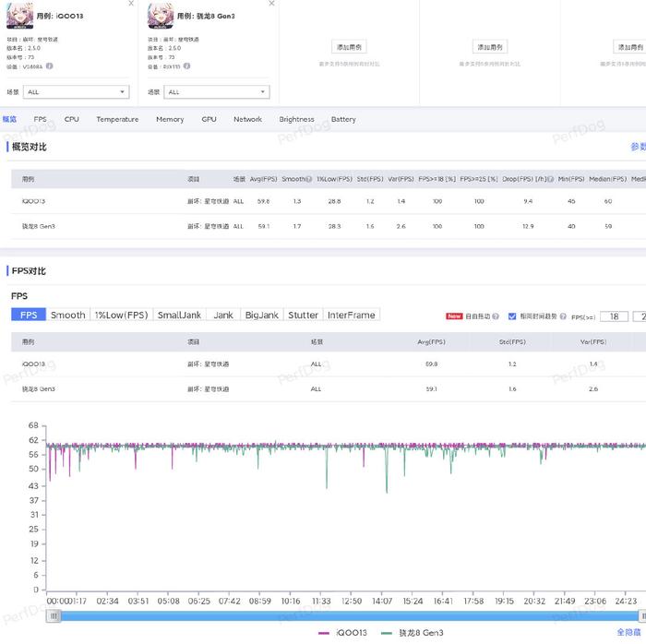Click info icon next to iQOO13 device
The height and width of the screenshot is (644, 646).
[50, 66]
